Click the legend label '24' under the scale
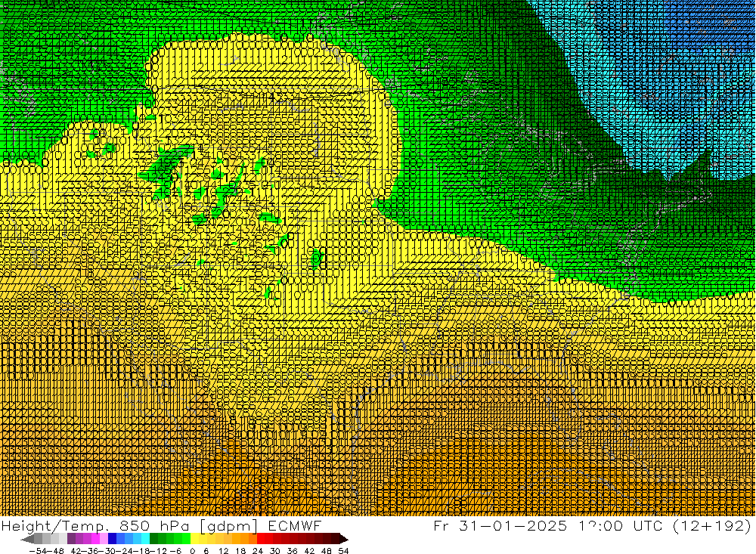This screenshot has width=756, height=554. [x=258, y=551]
